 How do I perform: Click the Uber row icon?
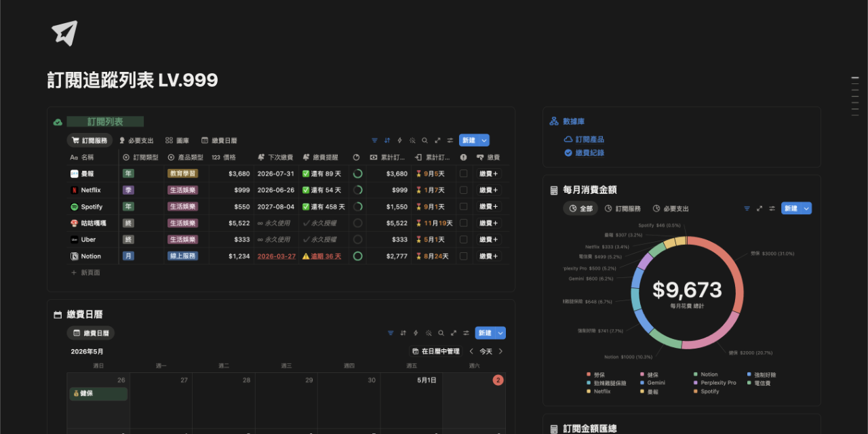(75, 239)
